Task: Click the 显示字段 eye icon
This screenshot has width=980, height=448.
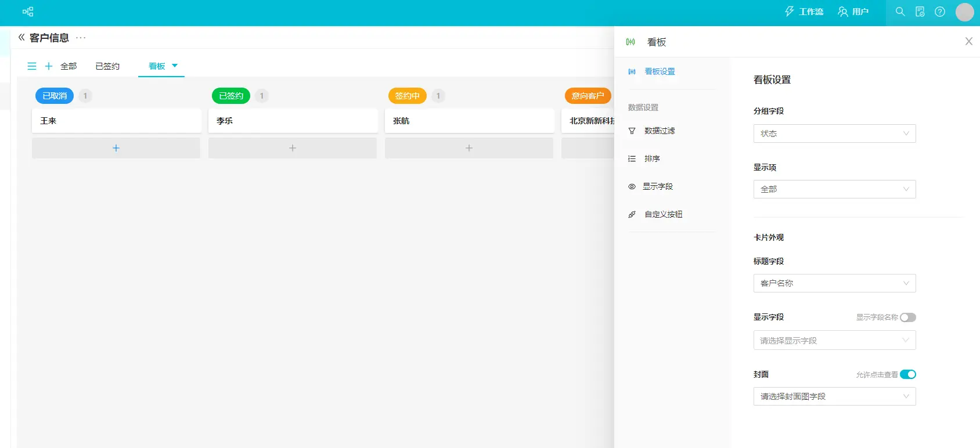Action: (632, 187)
